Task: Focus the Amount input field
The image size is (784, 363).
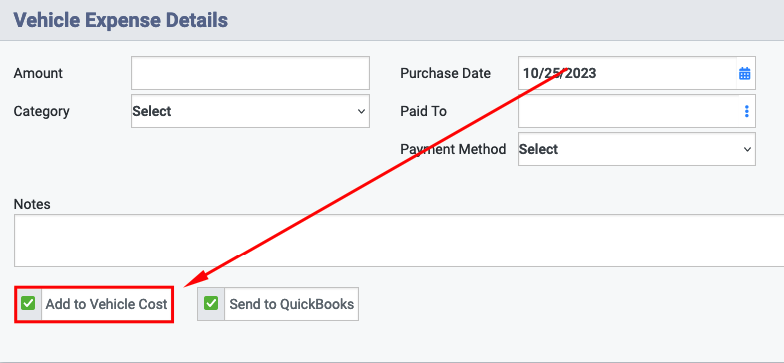Action: pos(250,73)
